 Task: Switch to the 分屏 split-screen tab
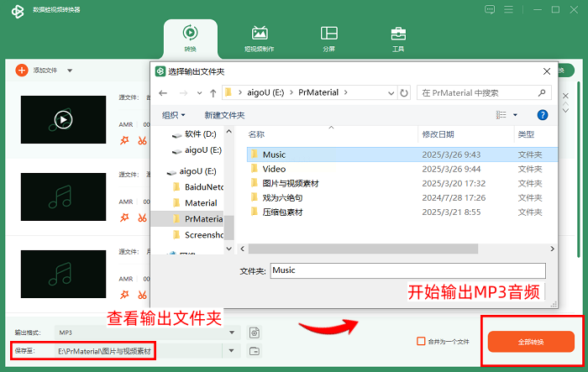click(x=328, y=39)
